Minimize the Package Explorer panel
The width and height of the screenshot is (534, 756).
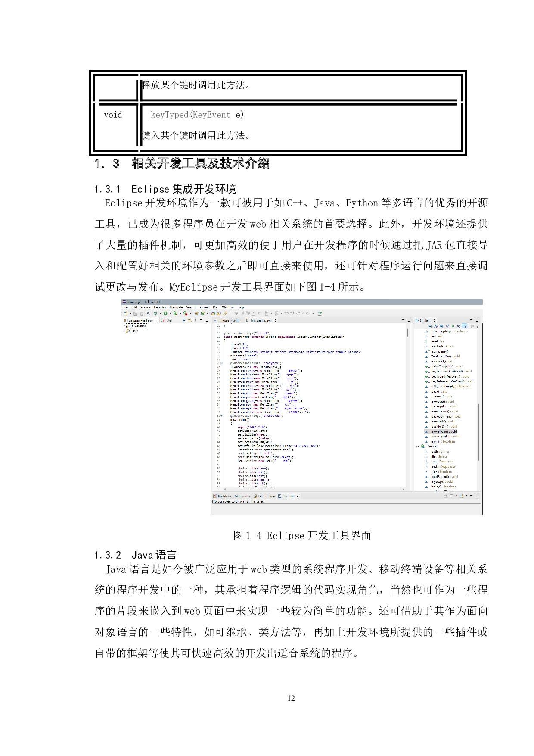(201, 320)
